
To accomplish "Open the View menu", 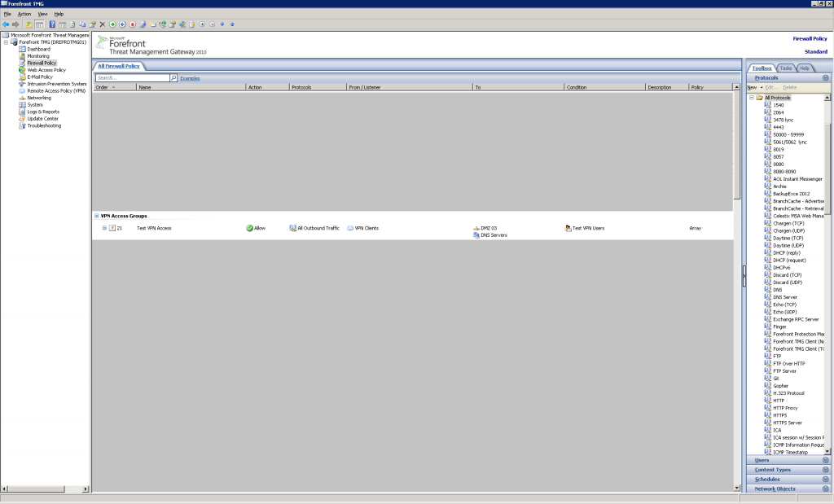I will click(x=42, y=14).
